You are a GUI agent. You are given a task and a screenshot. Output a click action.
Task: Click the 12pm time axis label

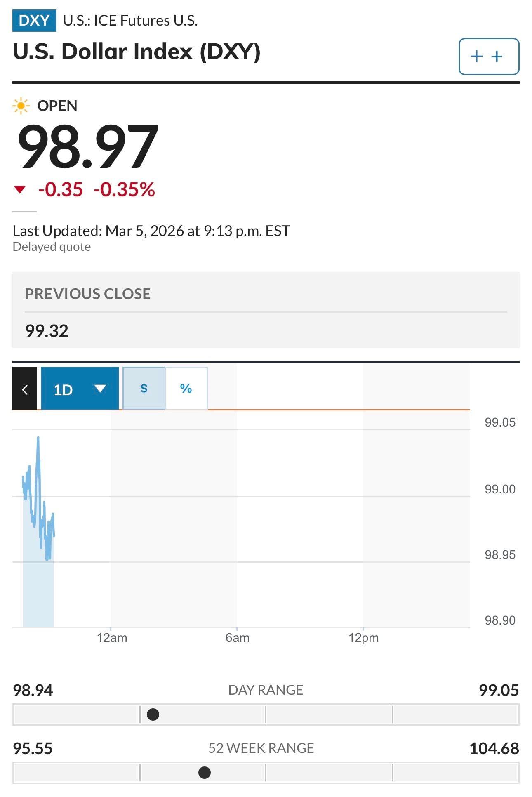pos(363,638)
